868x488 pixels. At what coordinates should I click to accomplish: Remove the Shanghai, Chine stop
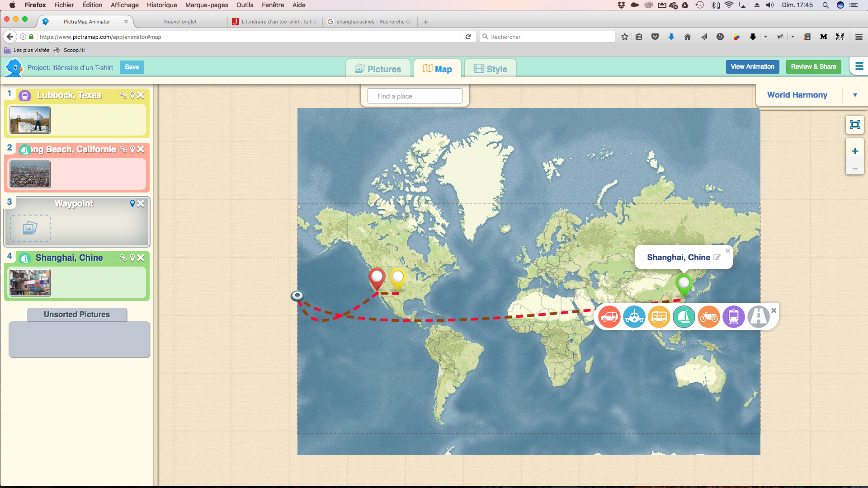[x=141, y=258]
